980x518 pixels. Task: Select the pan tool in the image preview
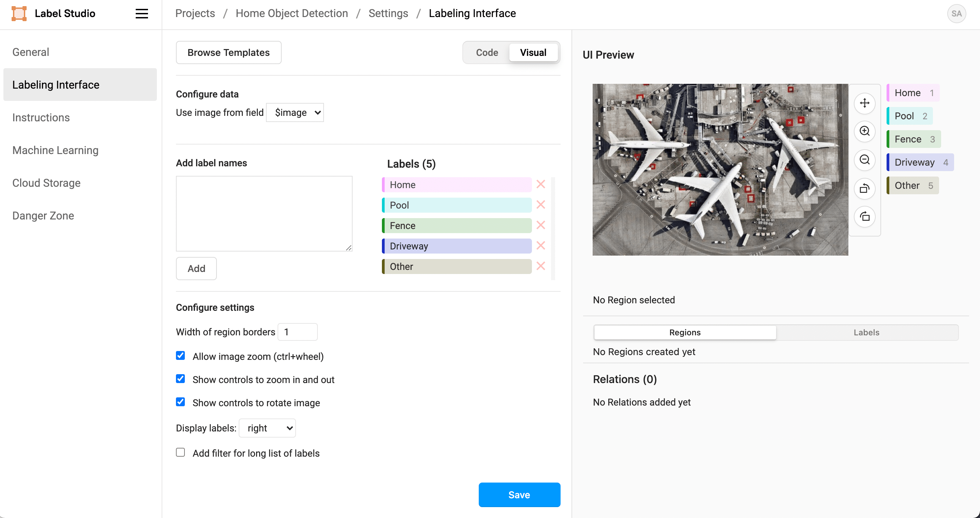point(865,103)
